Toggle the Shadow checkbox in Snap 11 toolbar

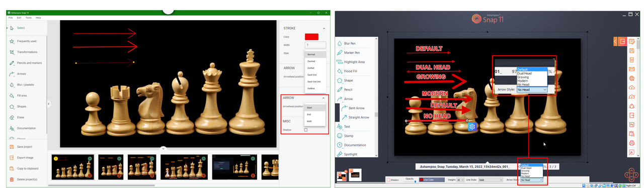click(x=388, y=180)
